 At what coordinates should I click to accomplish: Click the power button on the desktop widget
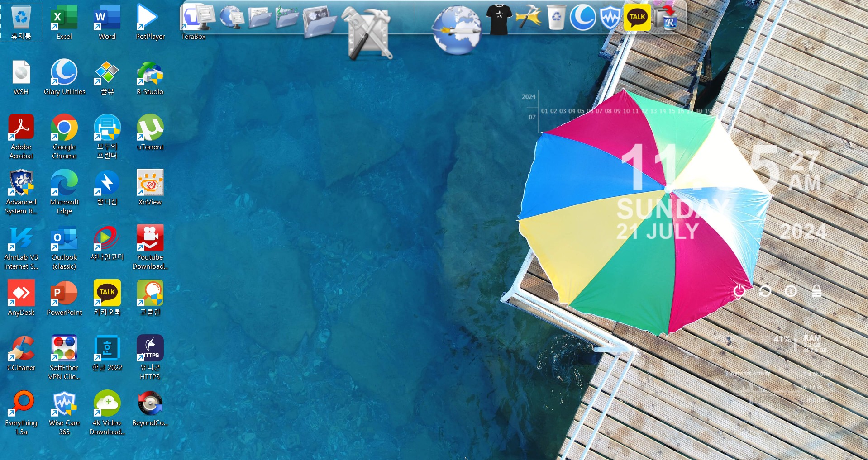coord(739,291)
